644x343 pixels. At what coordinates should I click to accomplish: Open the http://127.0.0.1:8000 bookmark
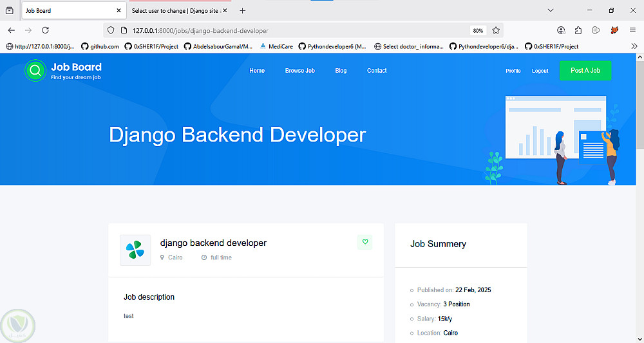click(40, 46)
